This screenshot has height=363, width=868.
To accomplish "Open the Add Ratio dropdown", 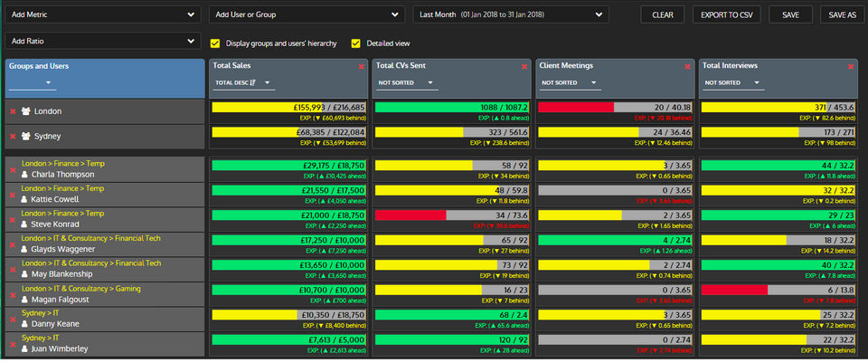I will (103, 41).
